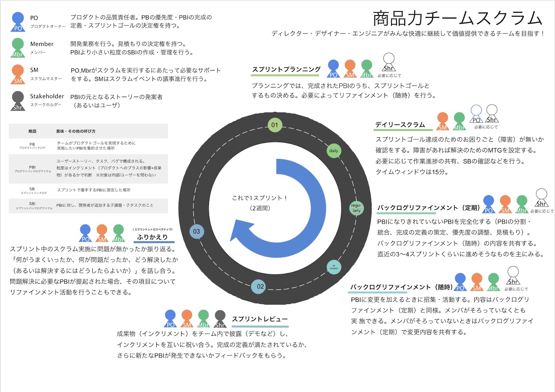The height and width of the screenshot is (392, 555).
Task: Select the blue PO Product Owner icon
Action: coord(17,21)
